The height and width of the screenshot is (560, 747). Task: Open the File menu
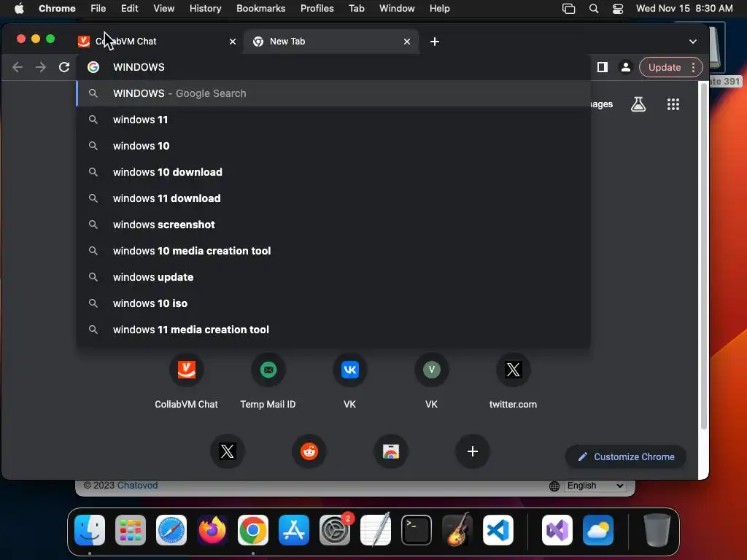click(98, 8)
